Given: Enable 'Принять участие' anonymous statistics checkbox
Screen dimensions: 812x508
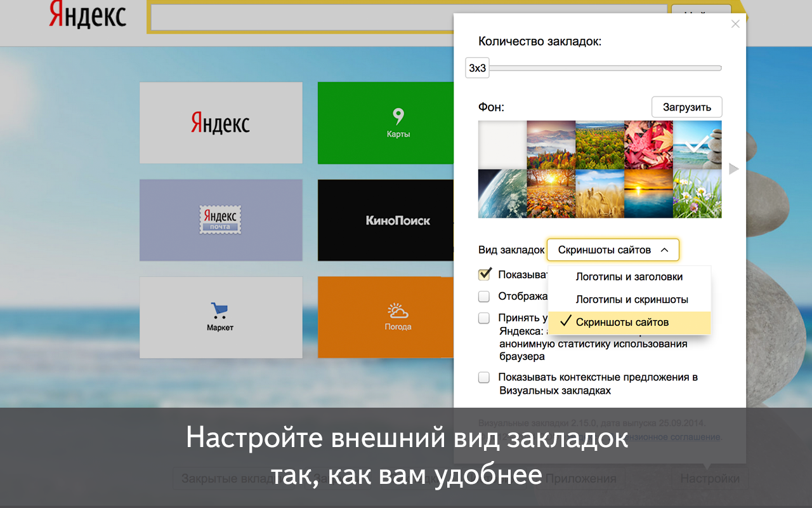Looking at the screenshot, I should [x=484, y=318].
